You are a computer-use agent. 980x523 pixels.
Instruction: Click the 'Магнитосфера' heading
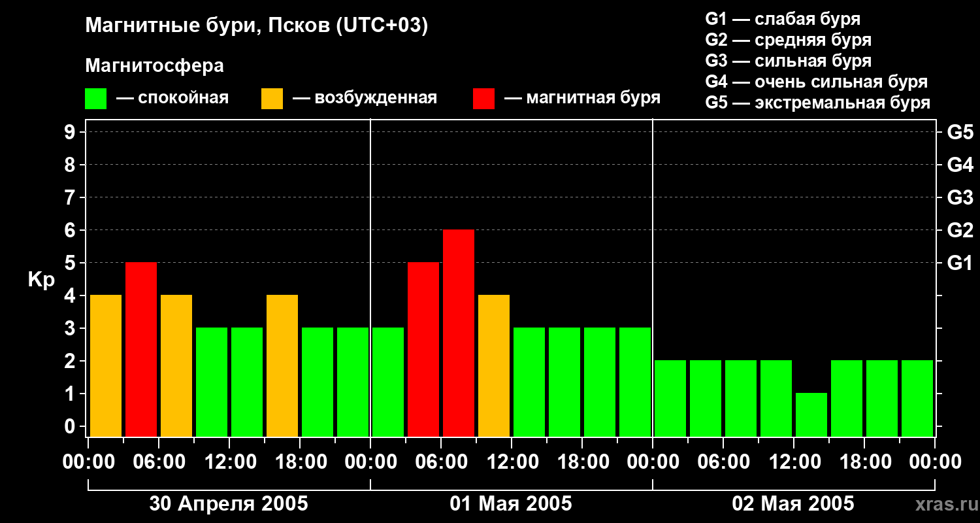click(x=155, y=66)
